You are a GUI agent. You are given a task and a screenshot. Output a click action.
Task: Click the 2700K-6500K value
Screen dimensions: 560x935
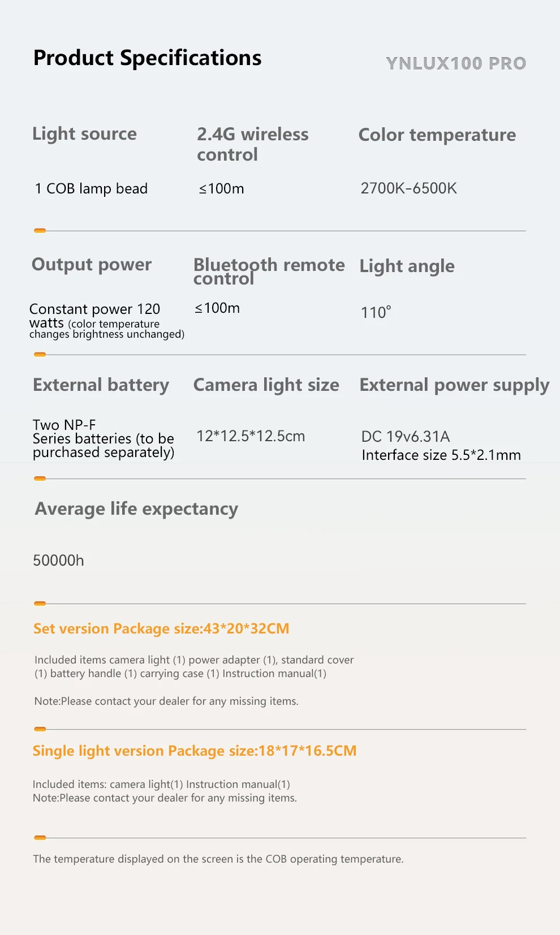point(408,188)
